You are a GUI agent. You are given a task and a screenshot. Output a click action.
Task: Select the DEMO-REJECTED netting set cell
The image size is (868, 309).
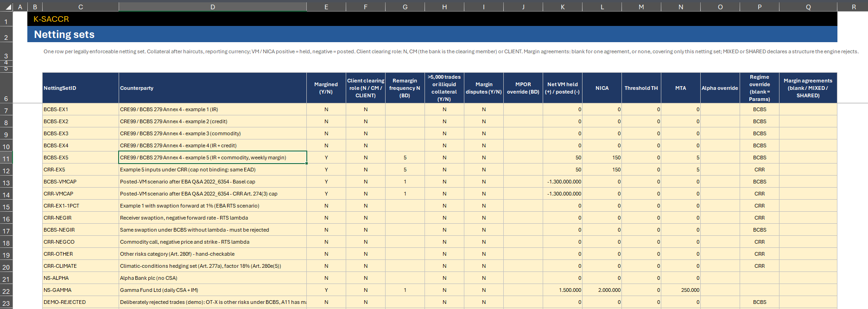pos(81,302)
